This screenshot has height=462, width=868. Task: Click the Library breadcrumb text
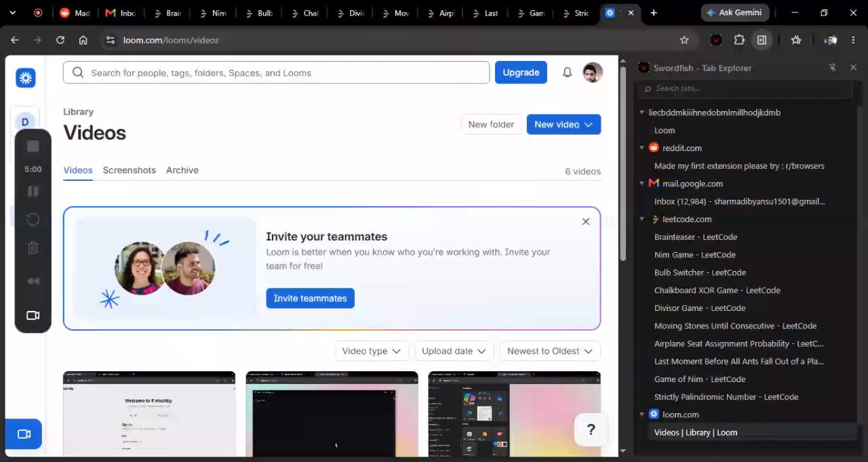[78, 112]
